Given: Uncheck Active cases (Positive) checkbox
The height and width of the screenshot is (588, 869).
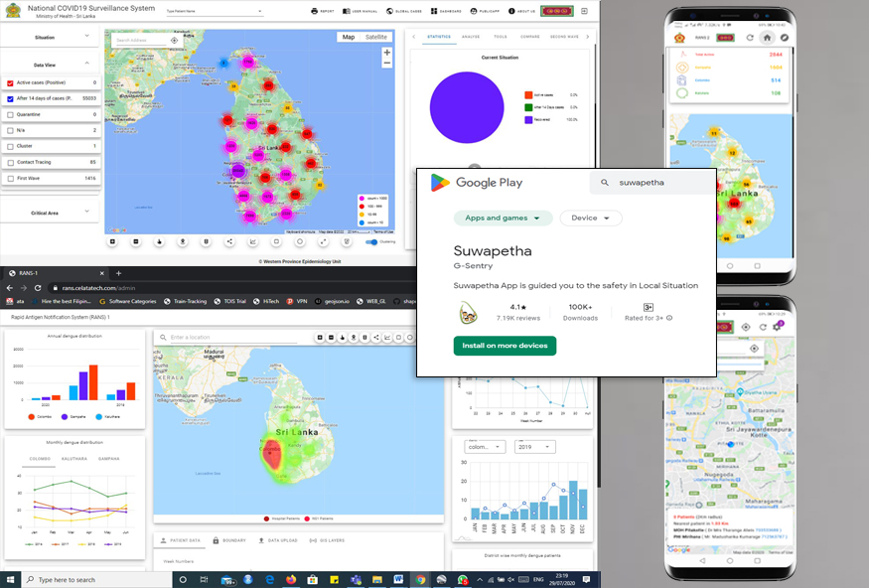Looking at the screenshot, I should (10, 83).
